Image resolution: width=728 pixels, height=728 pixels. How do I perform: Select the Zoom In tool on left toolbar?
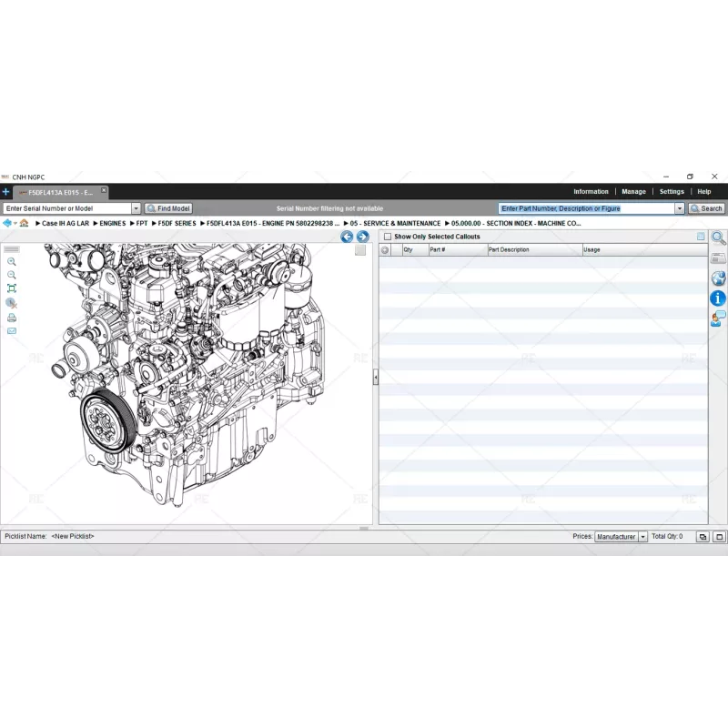(x=12, y=262)
